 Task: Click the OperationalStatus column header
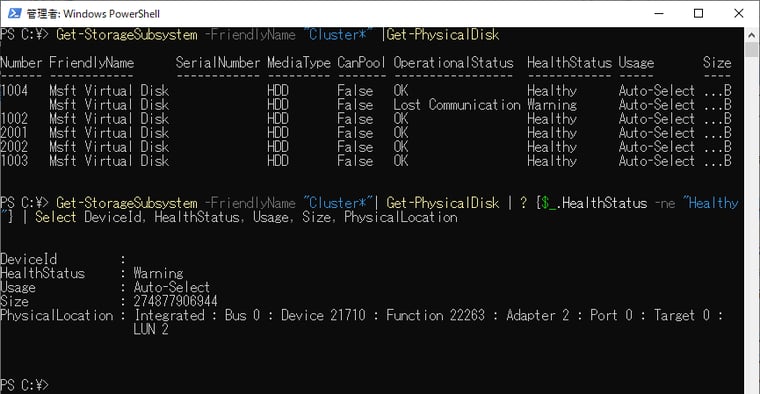(x=453, y=63)
